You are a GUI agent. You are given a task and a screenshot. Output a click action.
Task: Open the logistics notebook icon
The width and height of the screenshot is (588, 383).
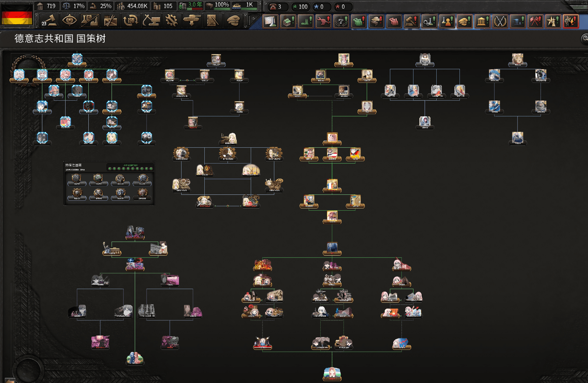coord(212,21)
